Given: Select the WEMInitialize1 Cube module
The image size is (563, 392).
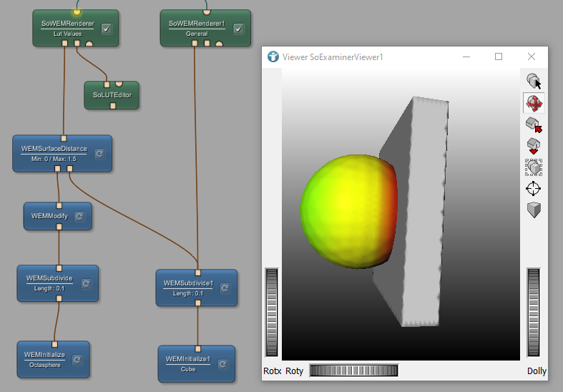Looking at the screenshot, I should pyautogui.click(x=188, y=363).
